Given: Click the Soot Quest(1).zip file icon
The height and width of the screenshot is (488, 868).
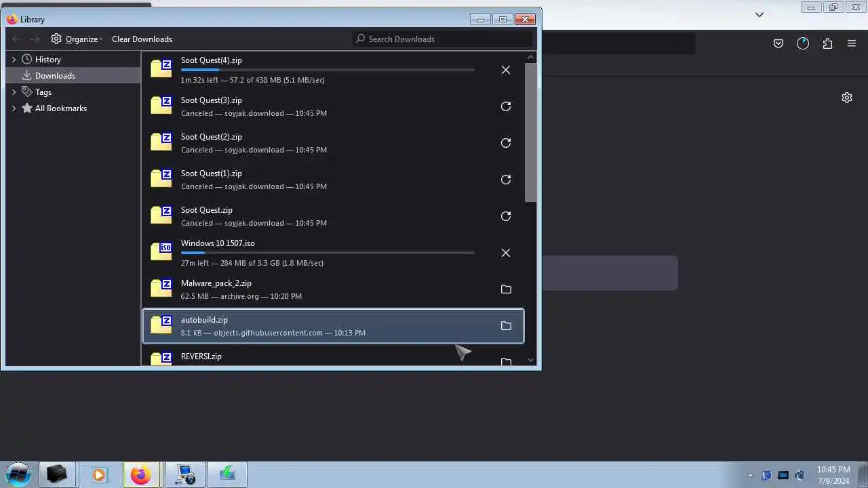Looking at the screenshot, I should pyautogui.click(x=161, y=178).
